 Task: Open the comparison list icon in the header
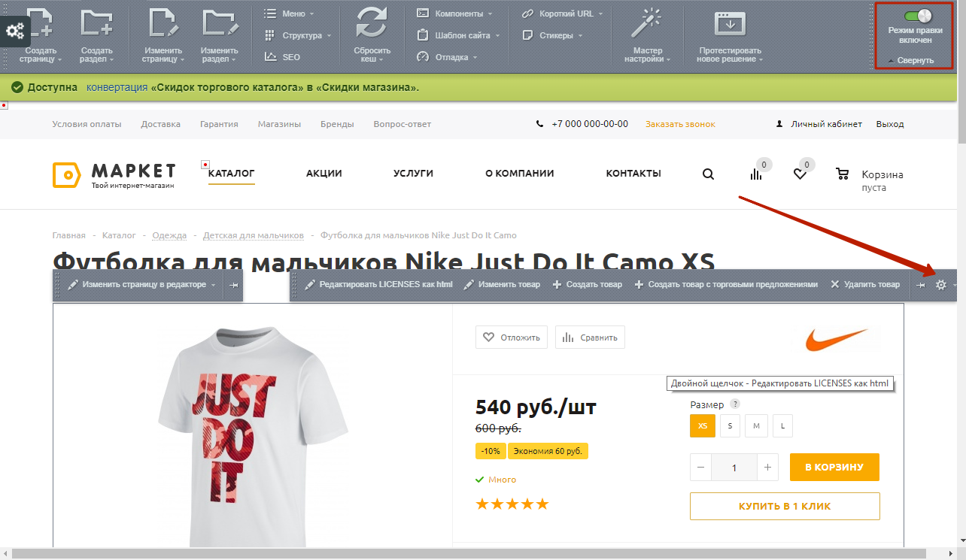coord(756,174)
